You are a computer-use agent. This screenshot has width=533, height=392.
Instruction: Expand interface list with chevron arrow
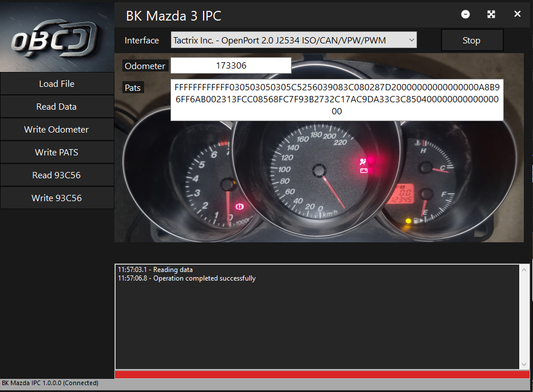point(411,40)
